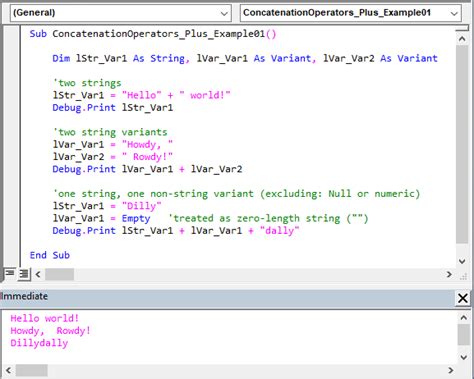Click the "Hello" + " world!" assignment line
This screenshot has width=474, height=379.
click(141, 96)
